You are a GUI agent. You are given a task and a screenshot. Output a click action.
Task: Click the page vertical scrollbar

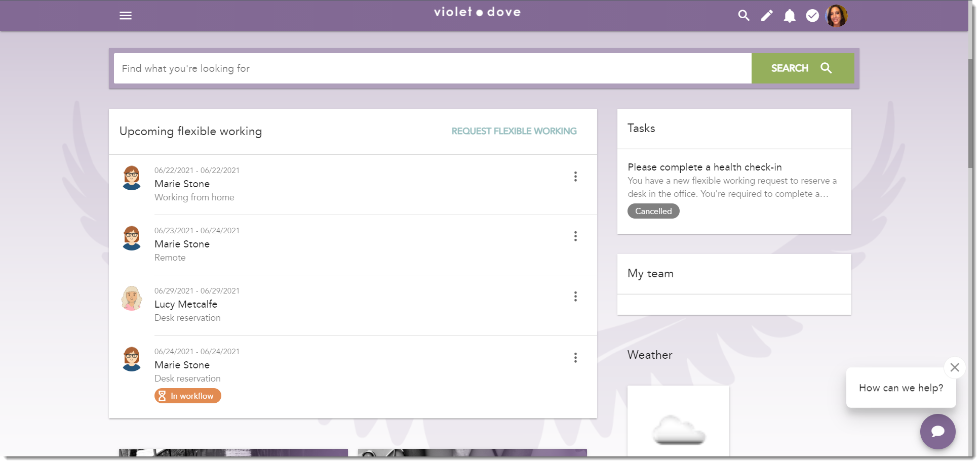(971, 114)
